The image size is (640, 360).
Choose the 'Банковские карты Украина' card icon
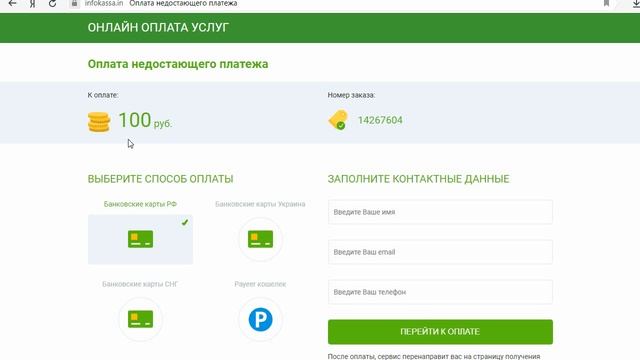(260, 239)
